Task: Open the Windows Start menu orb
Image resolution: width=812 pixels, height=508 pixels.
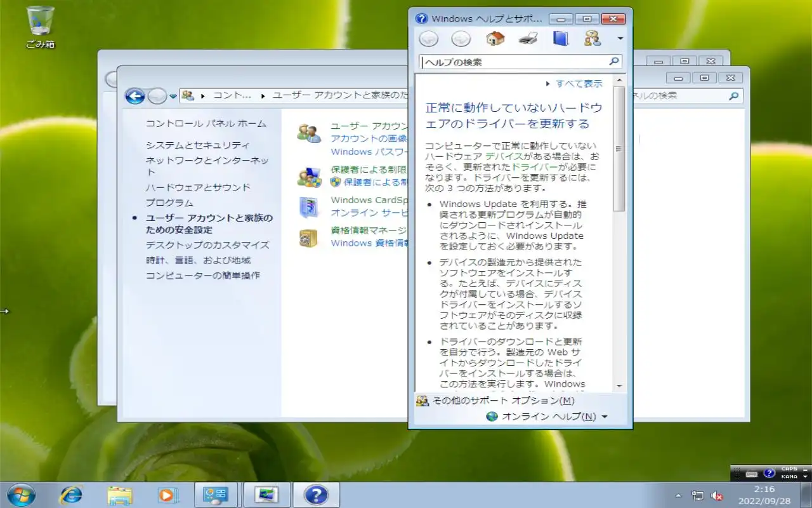Action: 21,495
